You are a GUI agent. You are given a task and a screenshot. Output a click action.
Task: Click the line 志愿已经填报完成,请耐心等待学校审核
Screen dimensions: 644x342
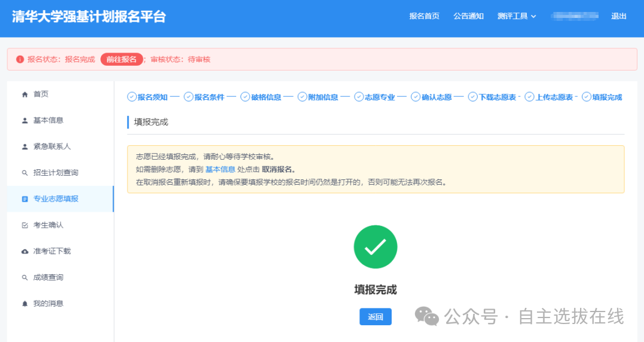205,157
